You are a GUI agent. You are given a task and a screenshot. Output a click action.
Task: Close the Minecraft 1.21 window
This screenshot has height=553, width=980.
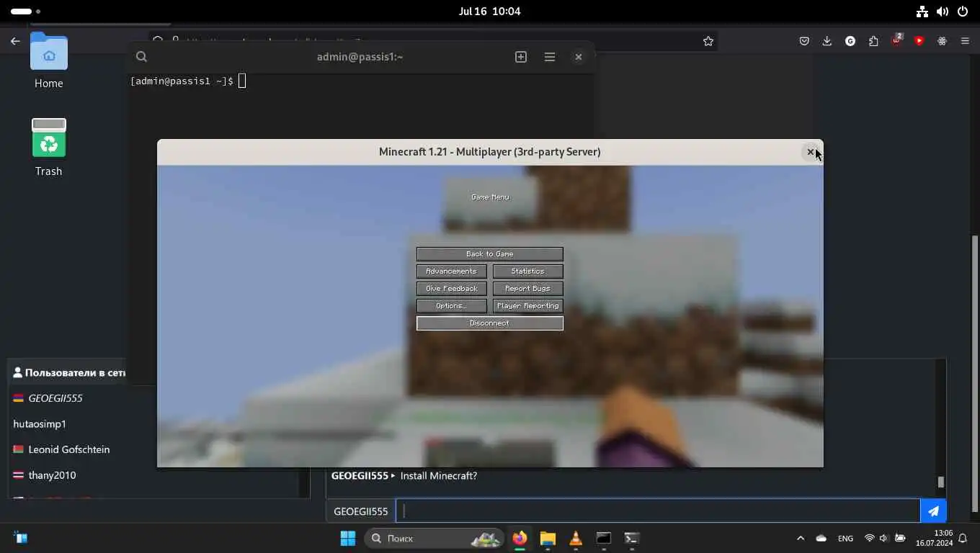point(810,152)
